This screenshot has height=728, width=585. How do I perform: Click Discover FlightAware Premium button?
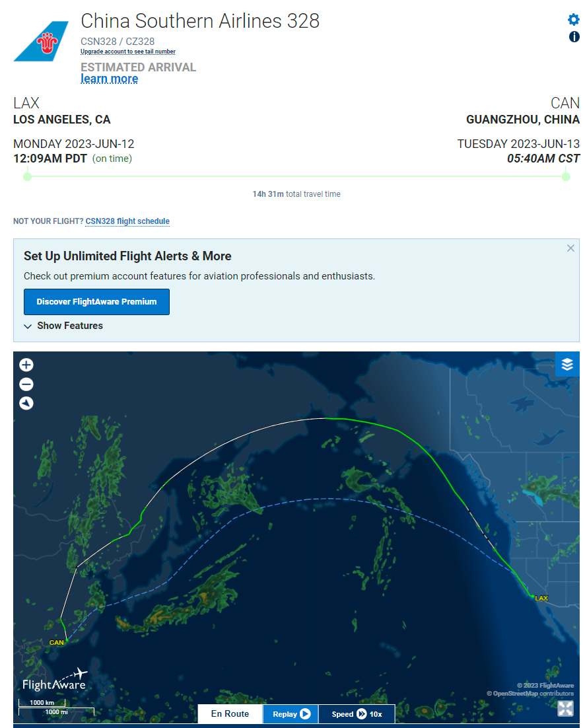96,302
